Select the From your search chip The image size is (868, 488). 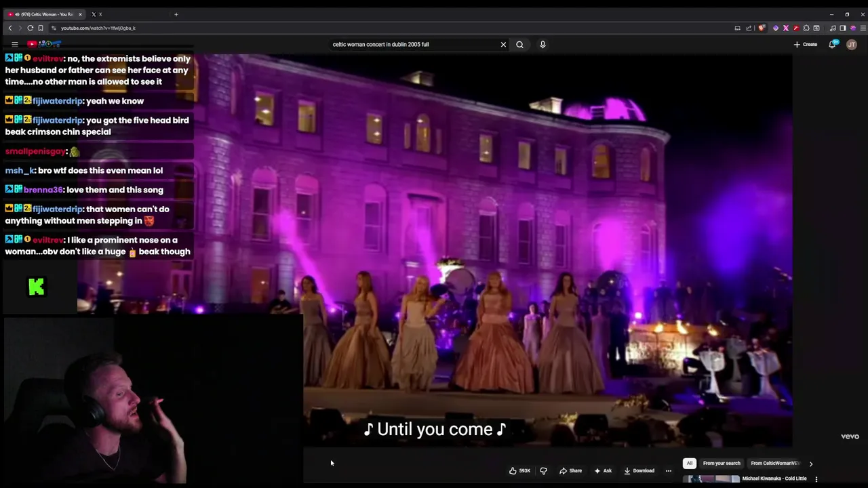722,463
